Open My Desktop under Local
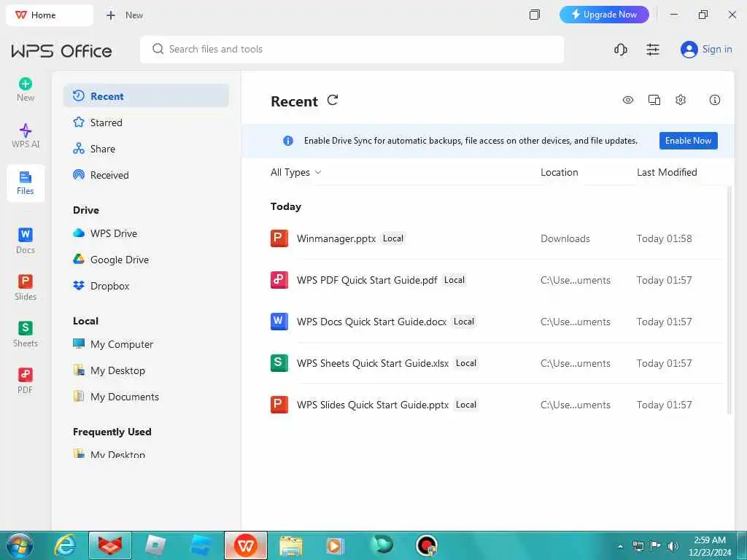 tap(146, 370)
